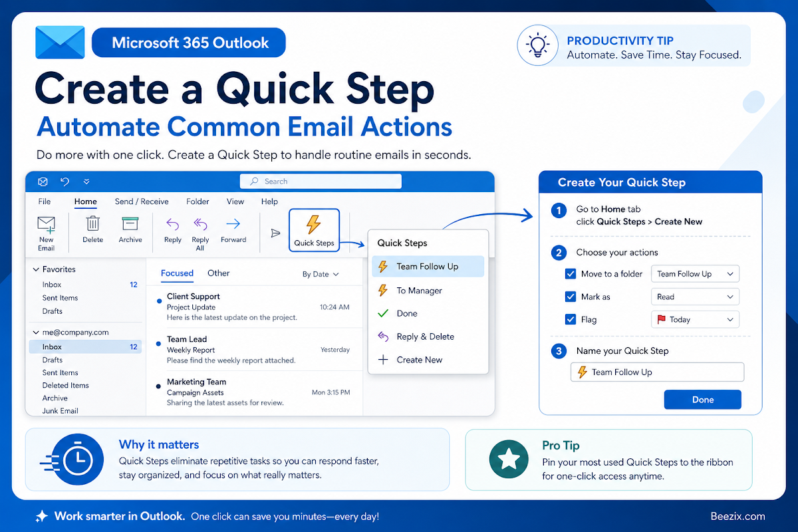Open the Quick Steps lightning button
This screenshot has height=532, width=798.
[x=314, y=230]
